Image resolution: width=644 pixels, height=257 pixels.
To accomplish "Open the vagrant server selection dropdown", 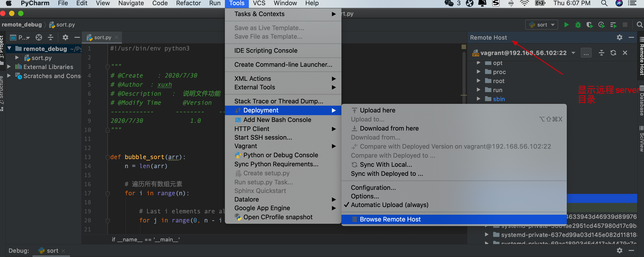I will tap(573, 53).
